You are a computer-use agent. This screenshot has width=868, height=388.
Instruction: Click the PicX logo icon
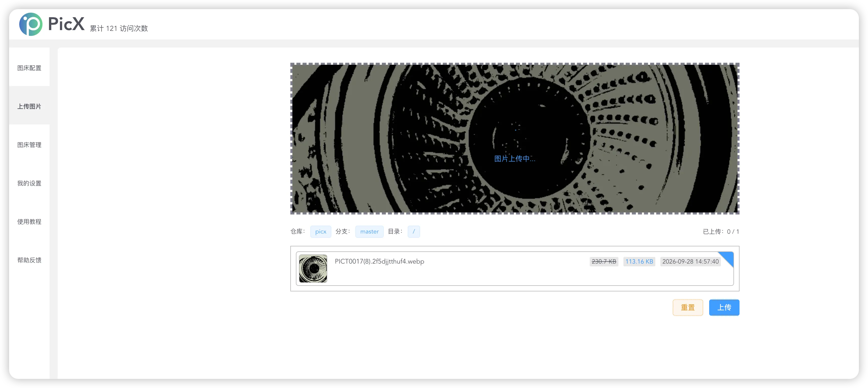[x=31, y=24]
